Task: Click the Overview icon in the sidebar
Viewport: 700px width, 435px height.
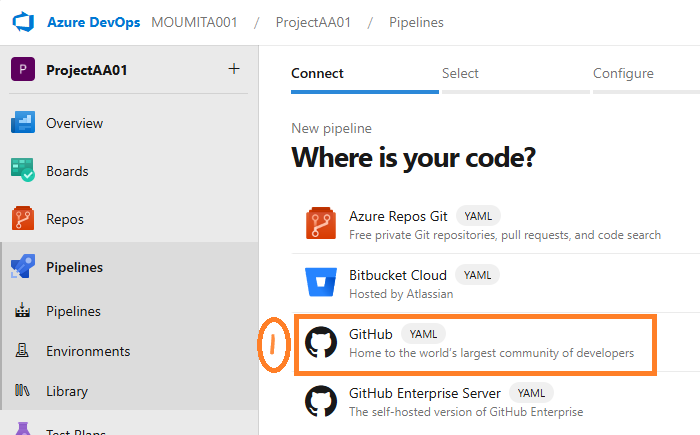Action: tap(23, 122)
